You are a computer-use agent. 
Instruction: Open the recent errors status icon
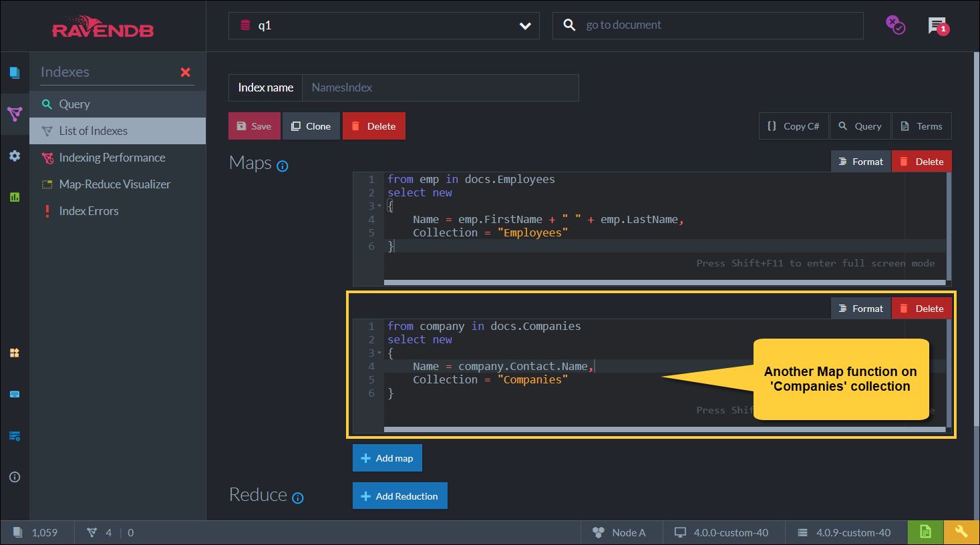[895, 25]
